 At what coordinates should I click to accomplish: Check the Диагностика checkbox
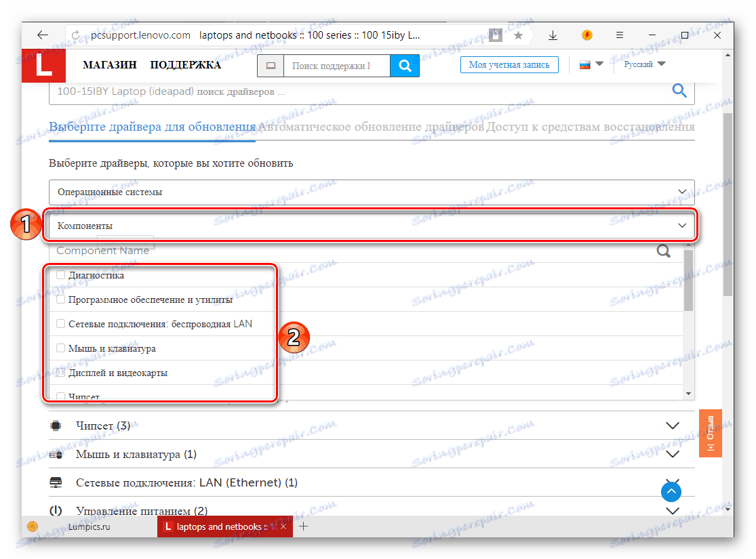[x=61, y=274]
